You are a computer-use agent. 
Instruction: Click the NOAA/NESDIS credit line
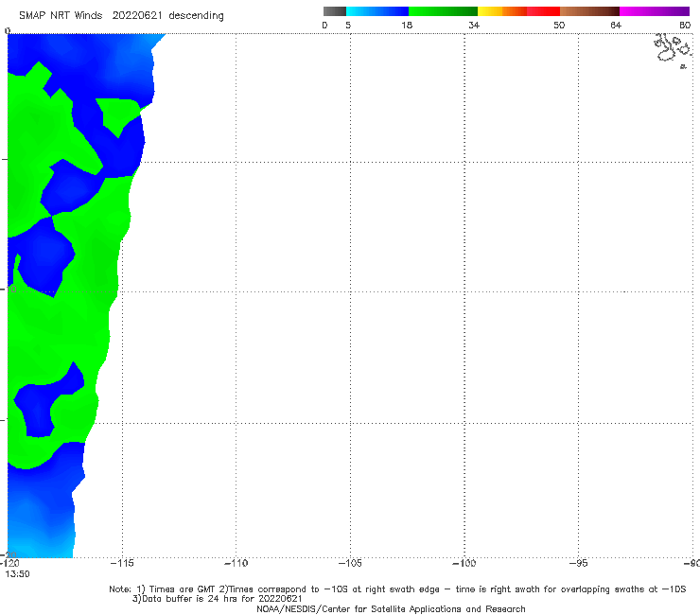click(x=391, y=609)
